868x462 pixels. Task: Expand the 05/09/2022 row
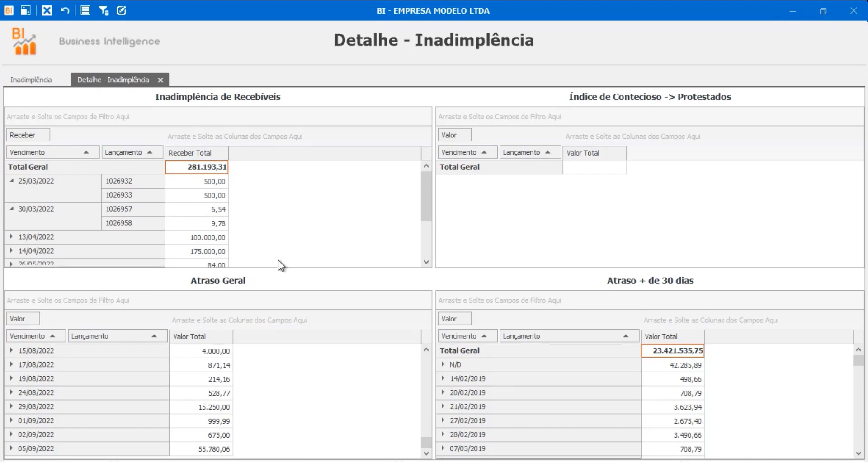point(12,448)
